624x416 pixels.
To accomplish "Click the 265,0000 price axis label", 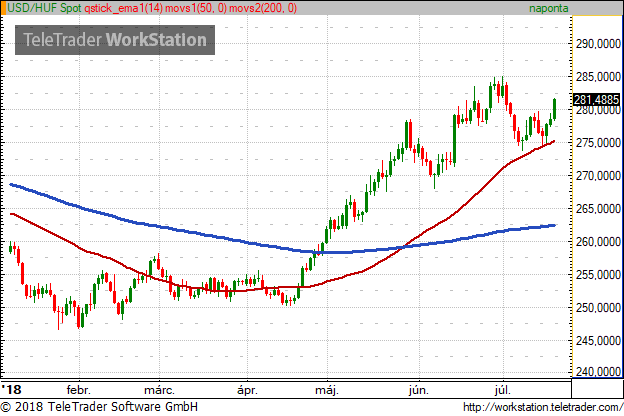I will tap(598, 209).
